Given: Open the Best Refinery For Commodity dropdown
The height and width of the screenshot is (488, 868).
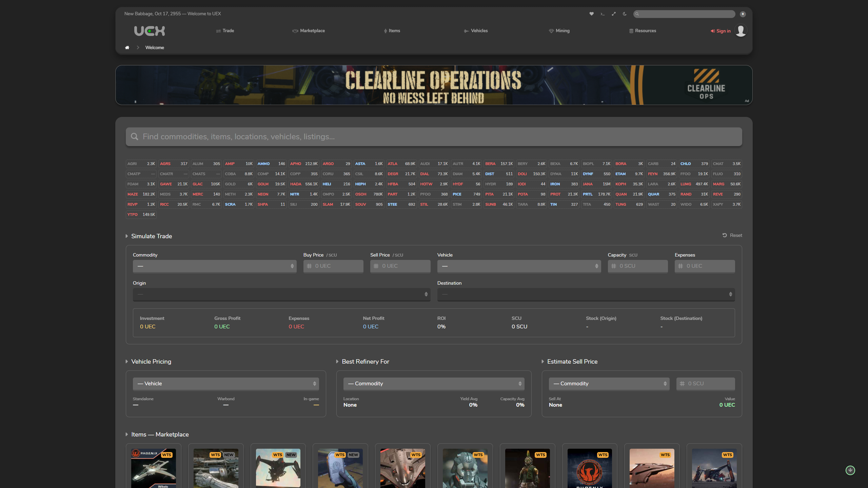Looking at the screenshot, I should click(433, 384).
